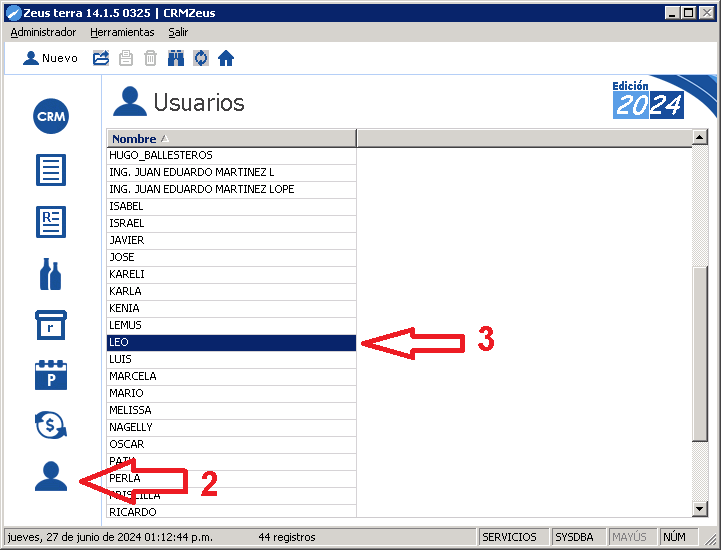Click the trash delete toolbar icon
Screen dimensions: 721x550
click(x=150, y=58)
